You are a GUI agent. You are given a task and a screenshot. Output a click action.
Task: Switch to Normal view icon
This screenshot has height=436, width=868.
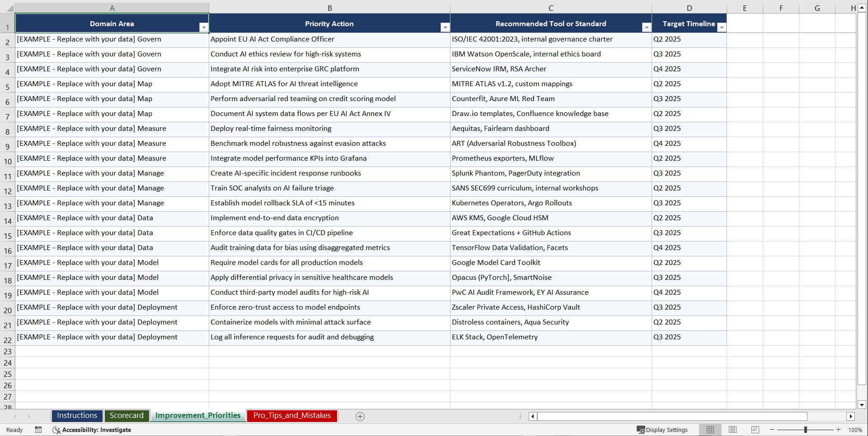(710, 430)
